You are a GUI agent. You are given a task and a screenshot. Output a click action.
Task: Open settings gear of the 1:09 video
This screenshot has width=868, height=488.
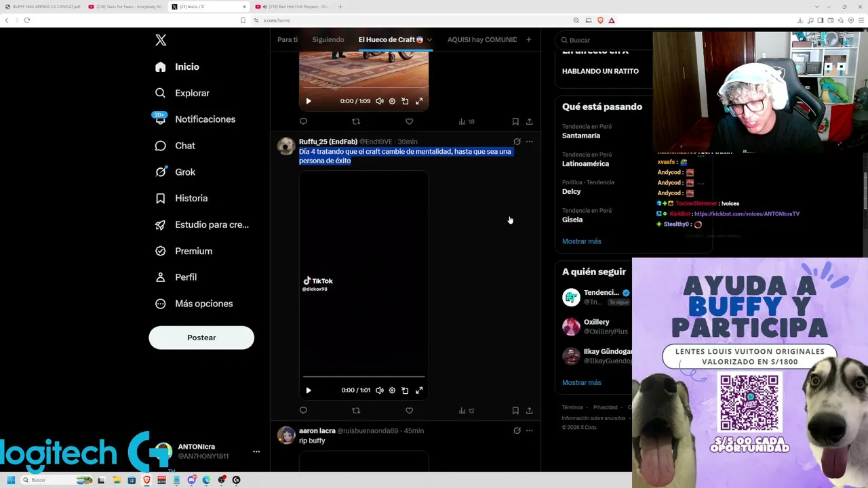(x=392, y=101)
